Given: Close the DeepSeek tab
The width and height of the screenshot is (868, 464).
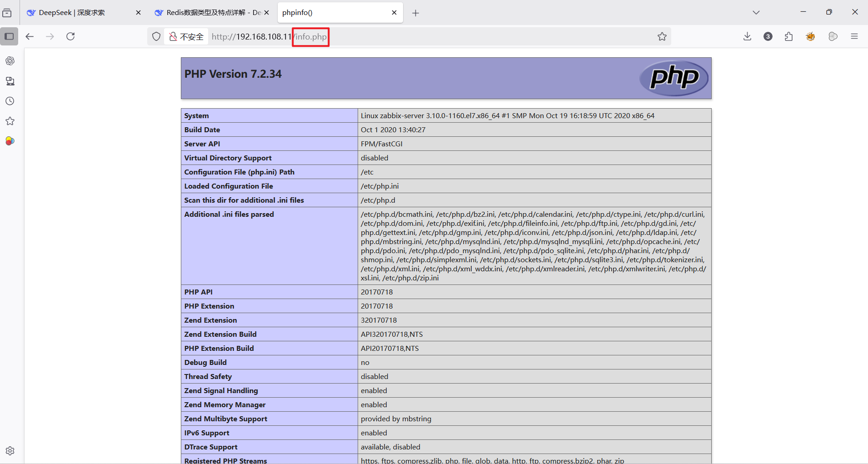Looking at the screenshot, I should [x=138, y=13].
